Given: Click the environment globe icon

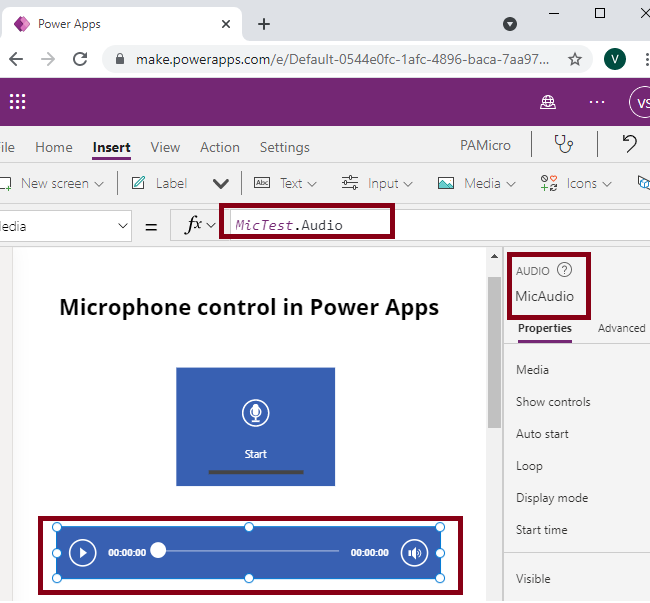Looking at the screenshot, I should pyautogui.click(x=548, y=102).
